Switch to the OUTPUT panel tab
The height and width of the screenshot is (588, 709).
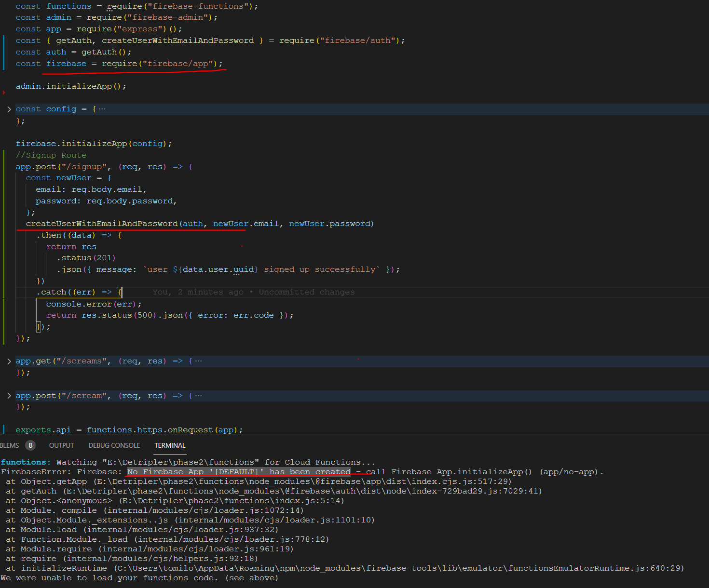click(x=62, y=445)
